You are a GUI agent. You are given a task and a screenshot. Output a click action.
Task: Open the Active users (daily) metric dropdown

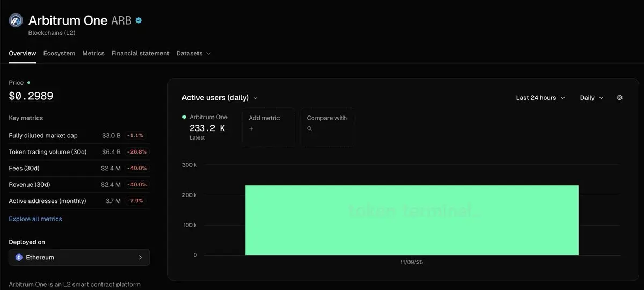point(220,98)
